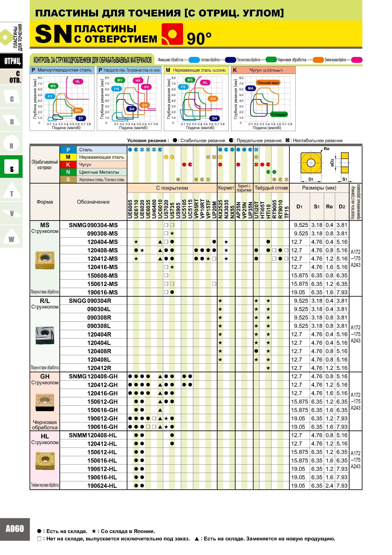Click the designation 'SNGG090304R'
Image resolution: width=392 pixels, height=555 pixels.
(90, 301)
